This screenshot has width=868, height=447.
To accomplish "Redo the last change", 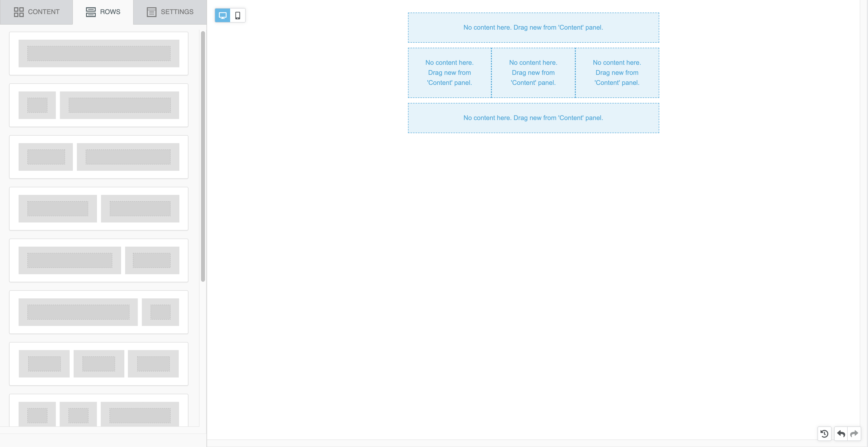I will pos(854,433).
